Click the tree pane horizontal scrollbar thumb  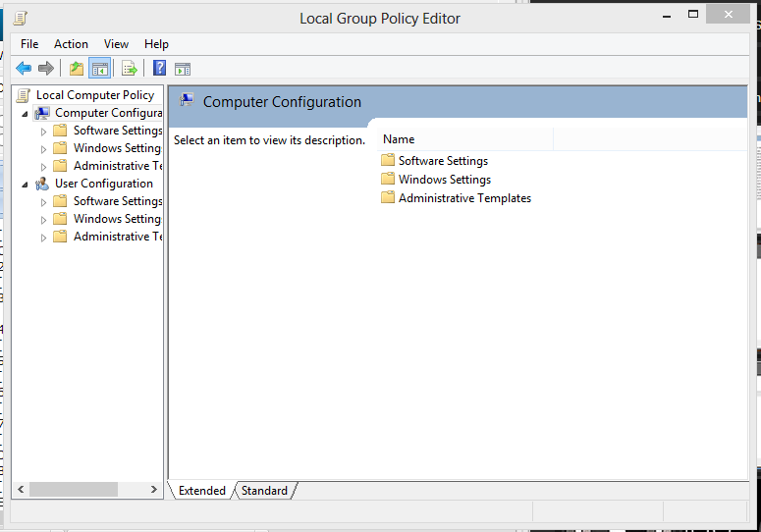(74, 490)
